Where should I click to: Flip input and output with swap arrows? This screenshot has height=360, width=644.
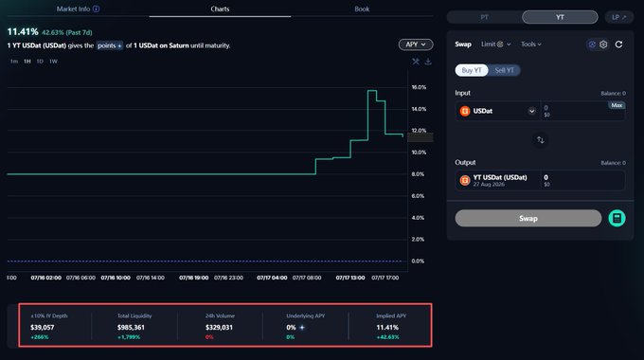pyautogui.click(x=541, y=140)
